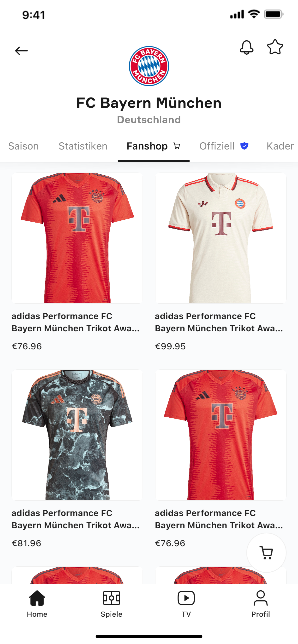The width and height of the screenshot is (298, 644).
Task: Tap the back arrow icon
Action: [21, 51]
